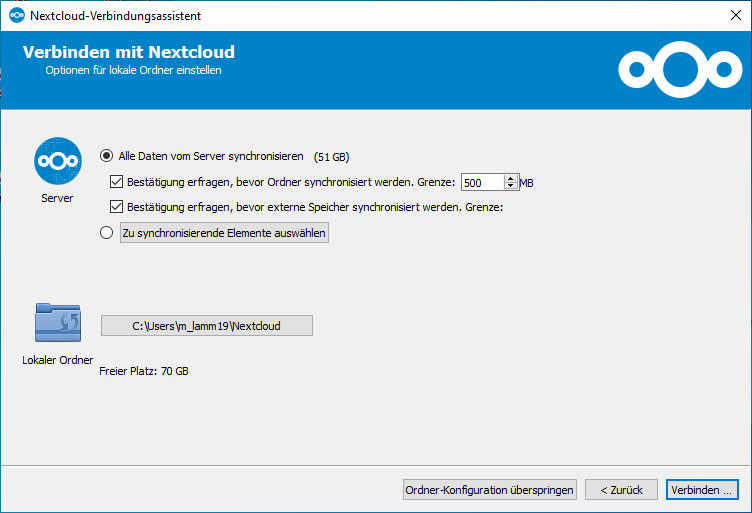Decrease the Grenze value with down arrow

pyautogui.click(x=511, y=187)
